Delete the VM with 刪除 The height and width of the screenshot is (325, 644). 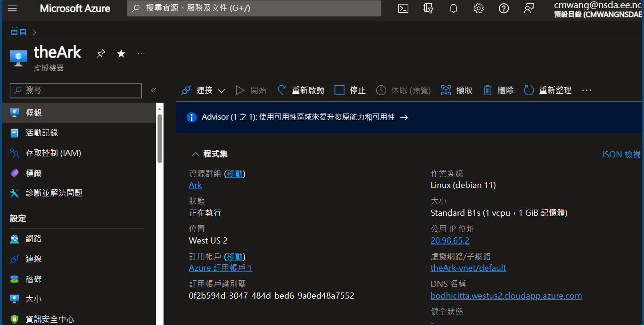tap(498, 90)
